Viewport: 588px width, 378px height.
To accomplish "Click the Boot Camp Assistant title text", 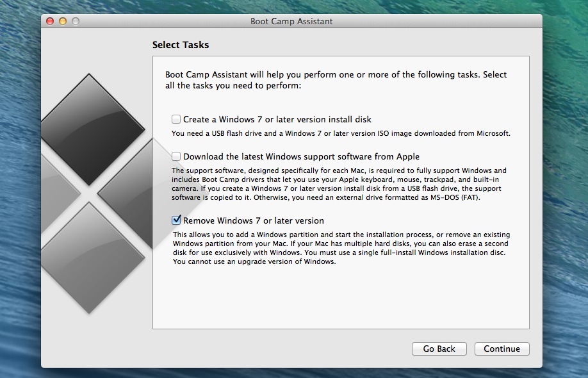I will pos(291,21).
